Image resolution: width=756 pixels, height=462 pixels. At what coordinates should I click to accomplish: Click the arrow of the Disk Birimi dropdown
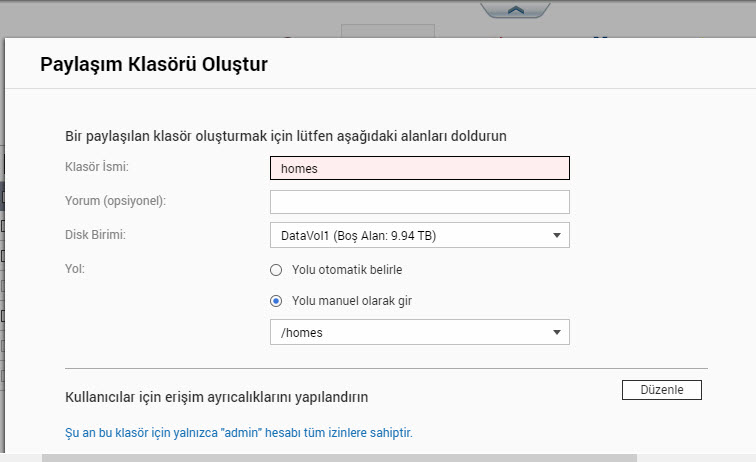(556, 236)
